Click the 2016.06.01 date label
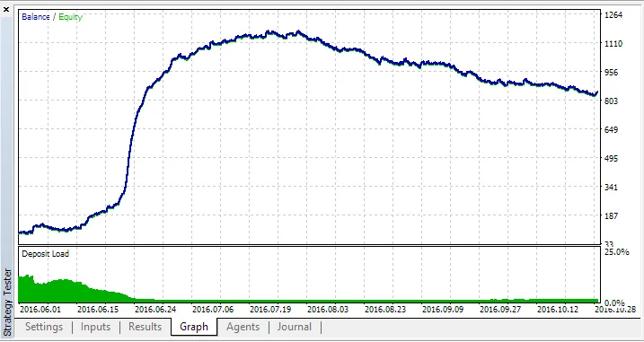 40,309
